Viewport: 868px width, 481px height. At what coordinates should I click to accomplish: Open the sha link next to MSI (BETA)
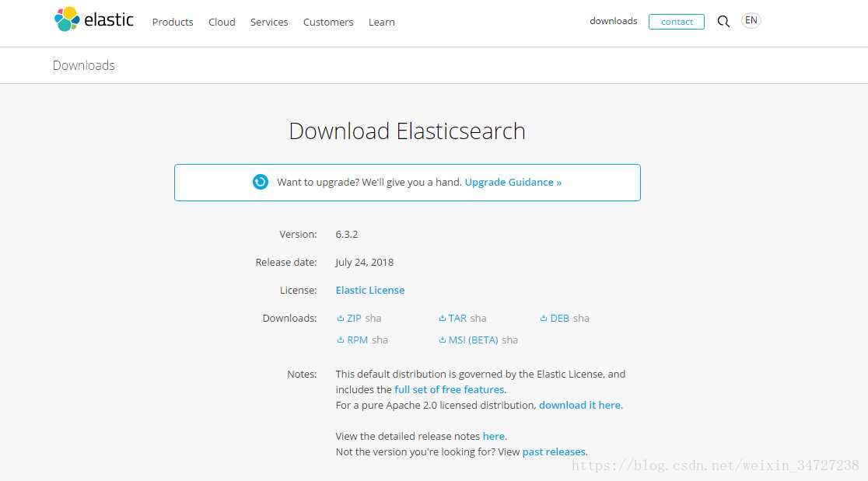[x=510, y=340]
